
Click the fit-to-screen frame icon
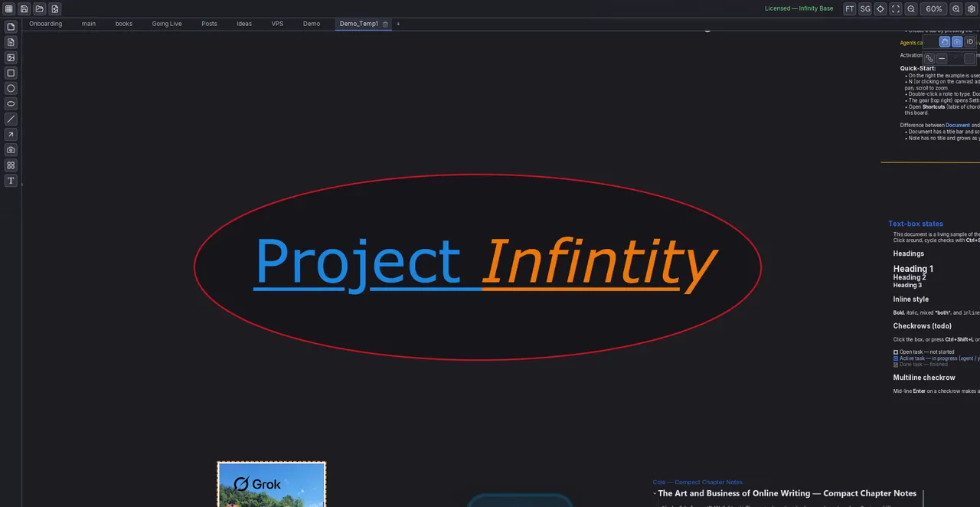(896, 9)
